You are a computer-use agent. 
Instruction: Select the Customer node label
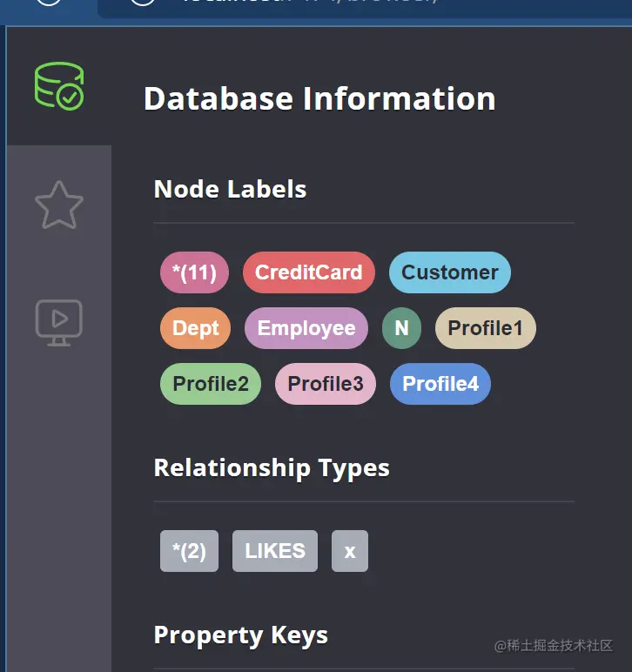[x=449, y=272]
